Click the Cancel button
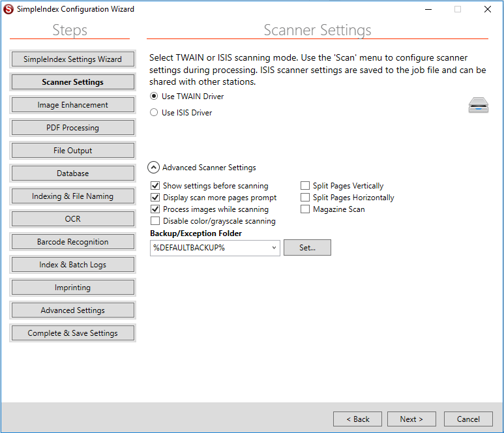504x433 pixels. (x=468, y=419)
